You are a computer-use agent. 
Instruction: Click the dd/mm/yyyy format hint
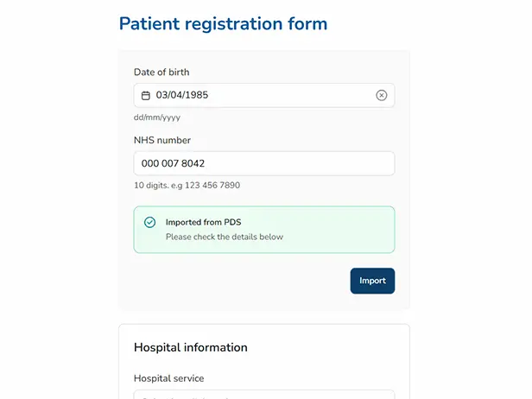tap(157, 117)
